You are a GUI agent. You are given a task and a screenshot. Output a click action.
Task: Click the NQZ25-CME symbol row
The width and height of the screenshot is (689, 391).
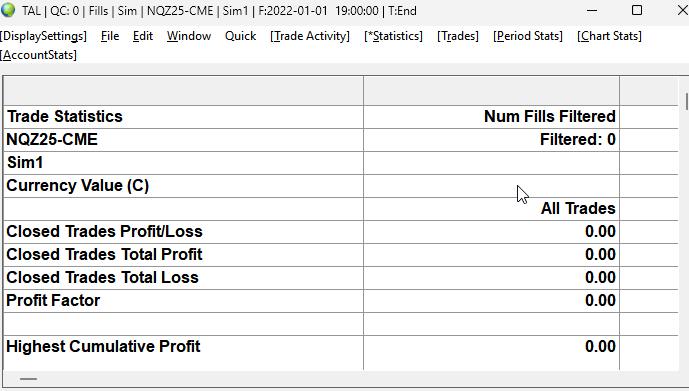pos(184,140)
